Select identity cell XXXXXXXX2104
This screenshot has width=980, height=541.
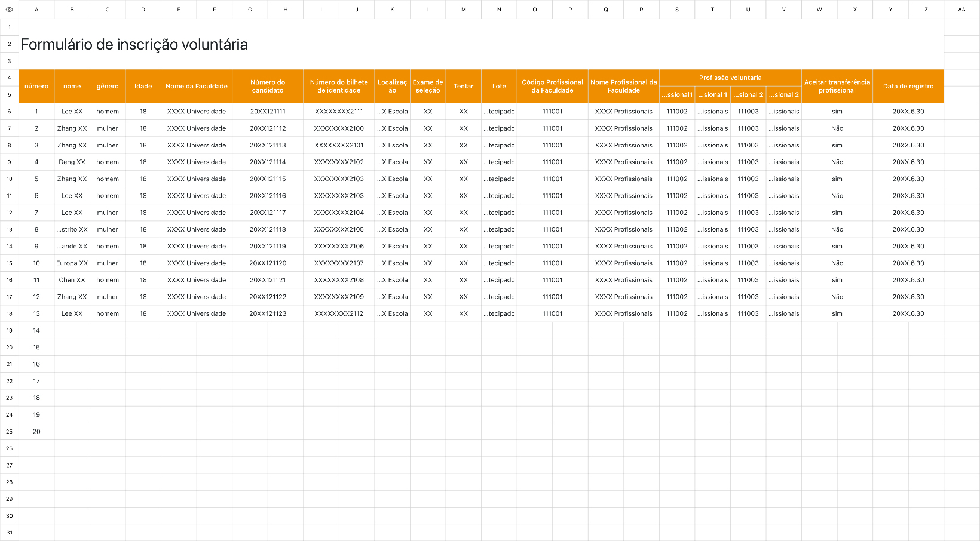pyautogui.click(x=339, y=213)
